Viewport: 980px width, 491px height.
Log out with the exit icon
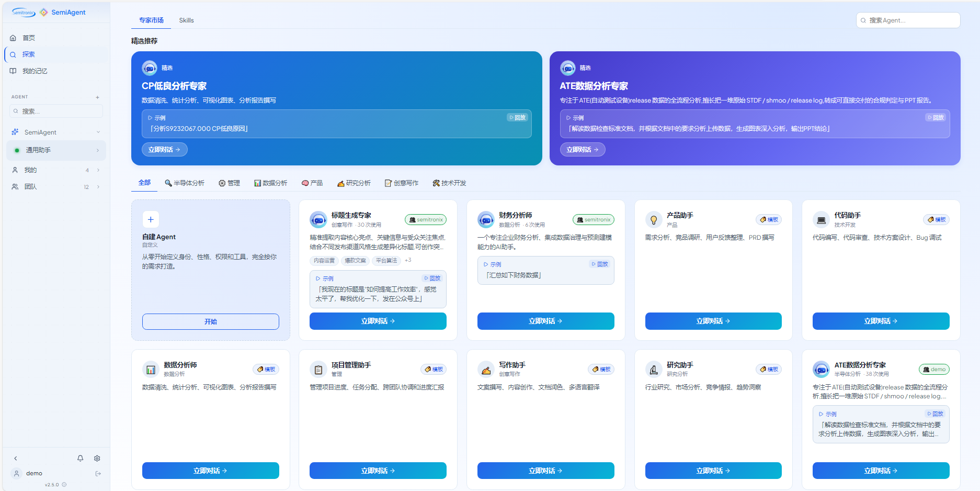pos(98,473)
